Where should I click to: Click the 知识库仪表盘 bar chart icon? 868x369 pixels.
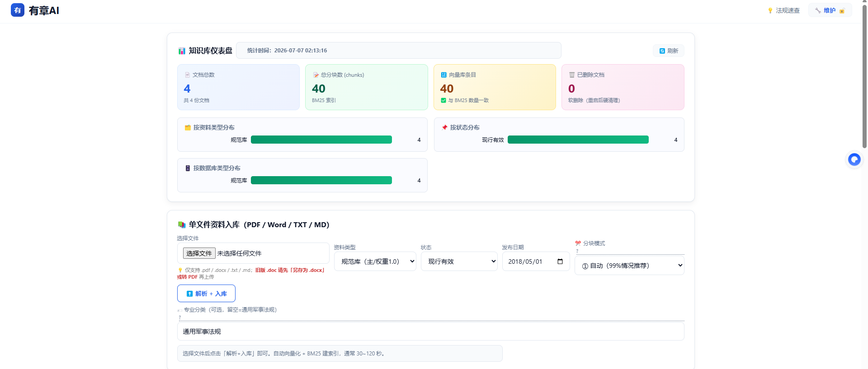pyautogui.click(x=182, y=51)
